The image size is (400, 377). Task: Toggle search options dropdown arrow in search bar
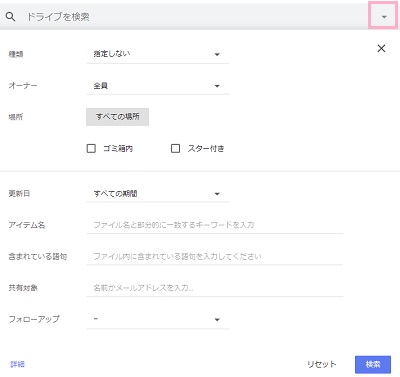coord(384,16)
